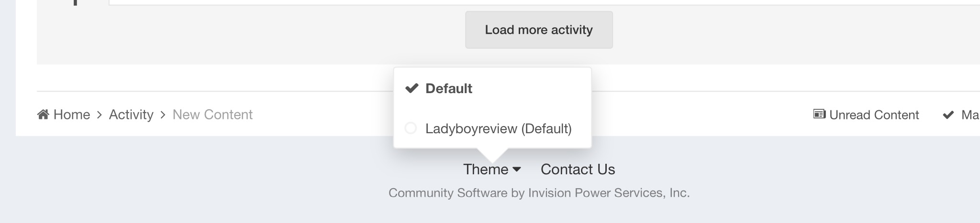Image resolution: width=980 pixels, height=223 pixels.
Task: Select the Default theme option
Action: click(x=492, y=88)
